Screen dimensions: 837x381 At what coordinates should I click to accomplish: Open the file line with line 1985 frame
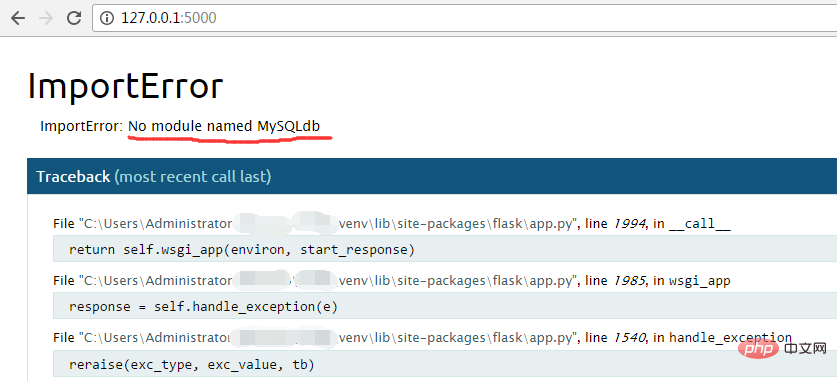392,281
